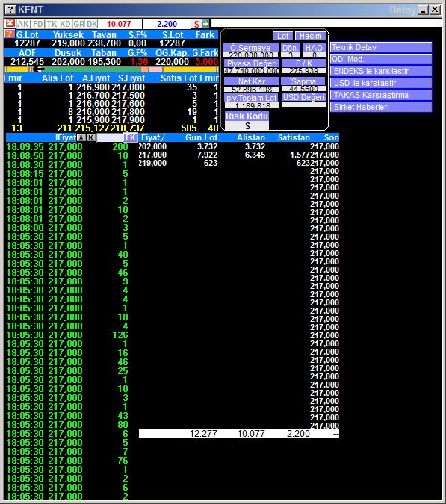Click the Gun Lot column header

pos(201,137)
